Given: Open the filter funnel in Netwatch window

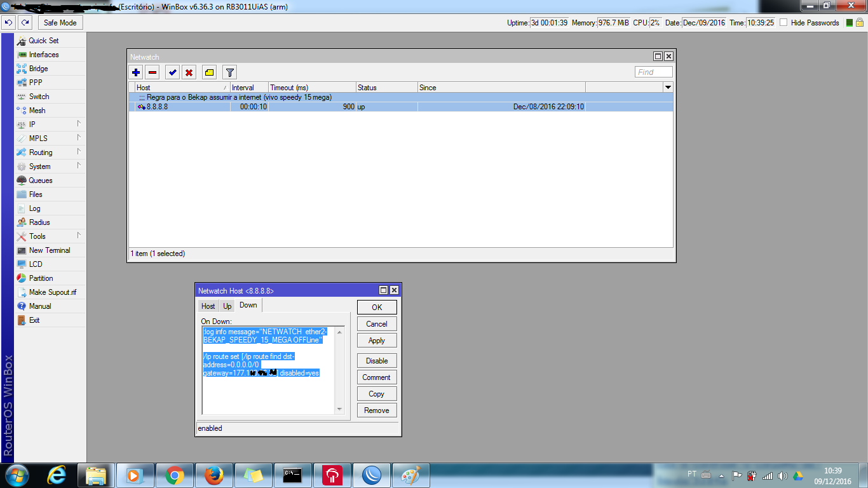Looking at the screenshot, I should tap(230, 72).
